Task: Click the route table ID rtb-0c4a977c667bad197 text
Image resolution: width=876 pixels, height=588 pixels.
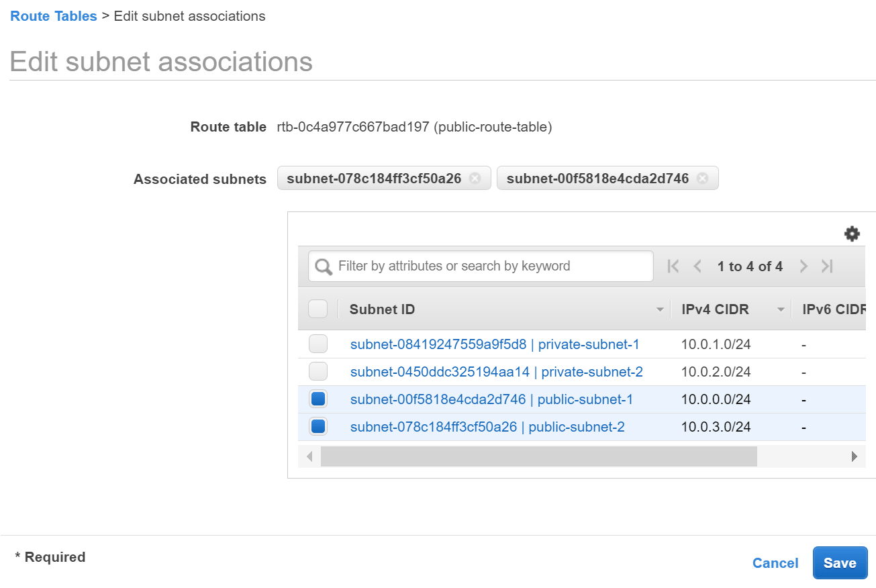Action: pos(353,127)
